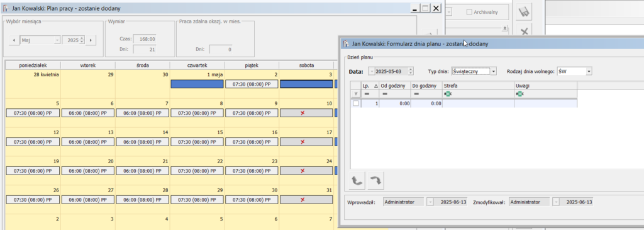Open the Maj month dropdown
Viewport: 644px width, 230px height.
(x=57, y=40)
